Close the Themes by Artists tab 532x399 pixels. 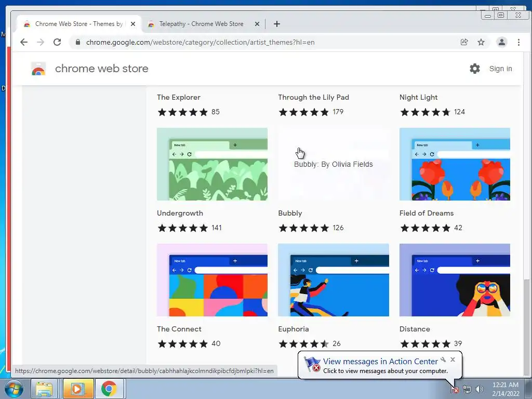(133, 24)
